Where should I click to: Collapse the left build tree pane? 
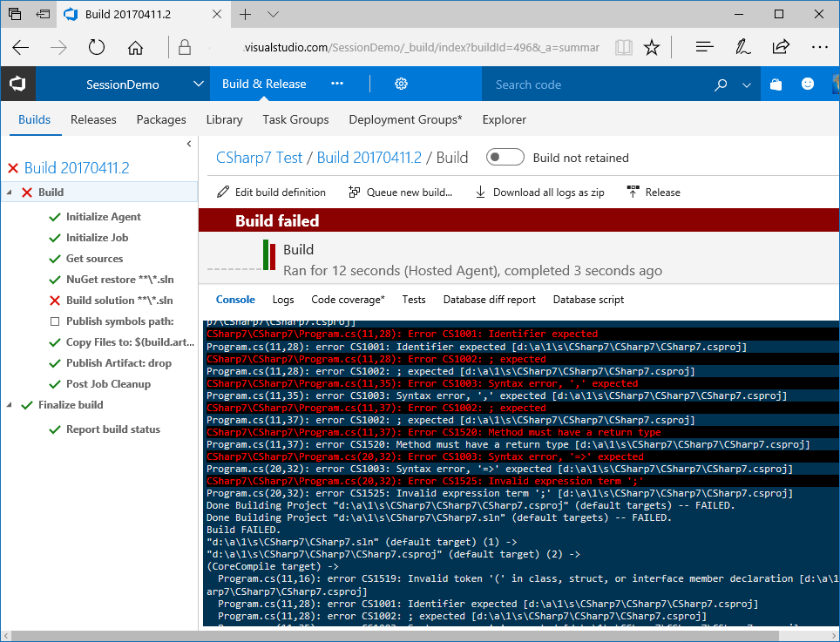pyautogui.click(x=189, y=144)
